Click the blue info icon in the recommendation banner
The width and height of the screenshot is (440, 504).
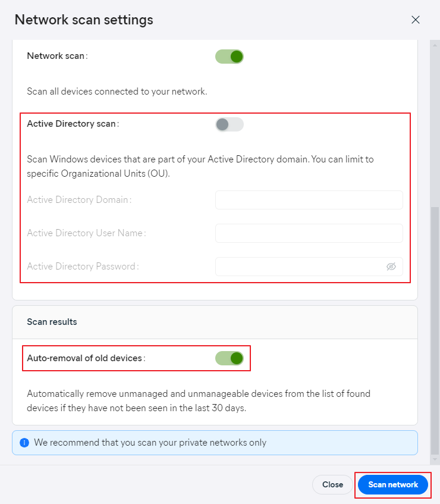pos(24,443)
